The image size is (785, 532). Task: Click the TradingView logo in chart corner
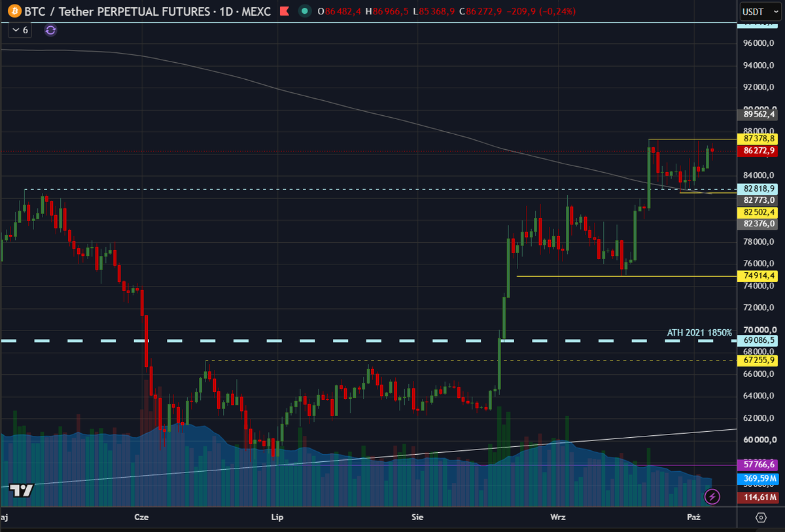pyautogui.click(x=22, y=491)
